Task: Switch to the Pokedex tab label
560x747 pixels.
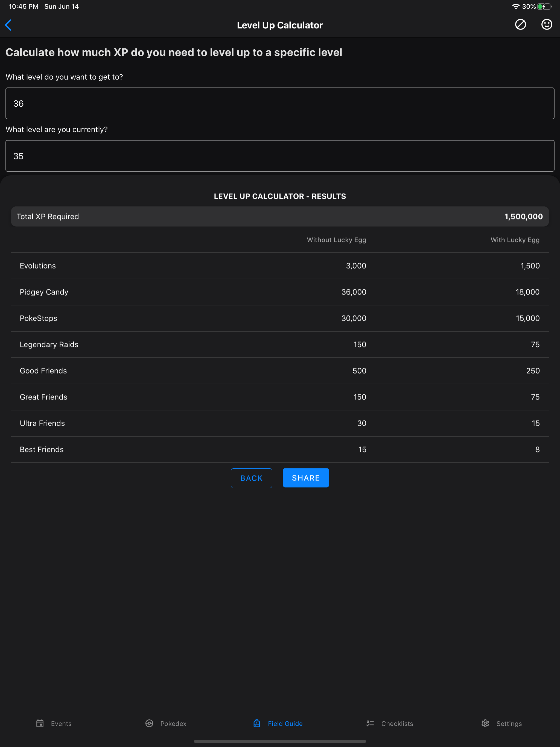Action: tap(173, 723)
